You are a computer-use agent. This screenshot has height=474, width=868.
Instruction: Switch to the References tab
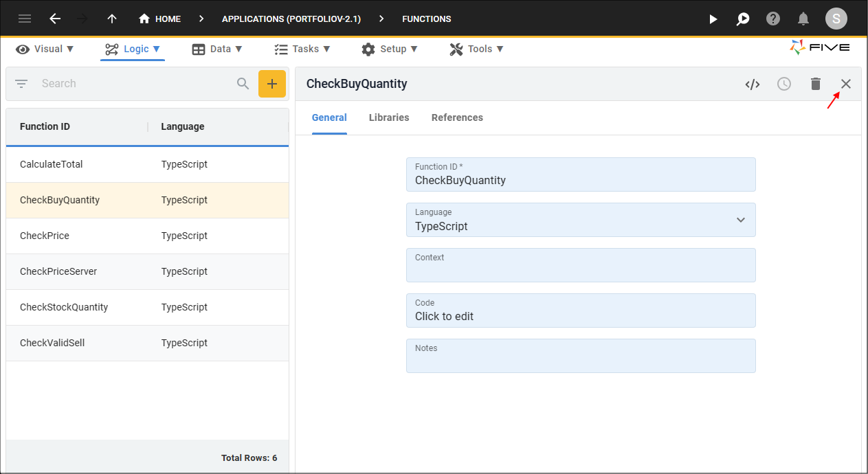click(457, 117)
